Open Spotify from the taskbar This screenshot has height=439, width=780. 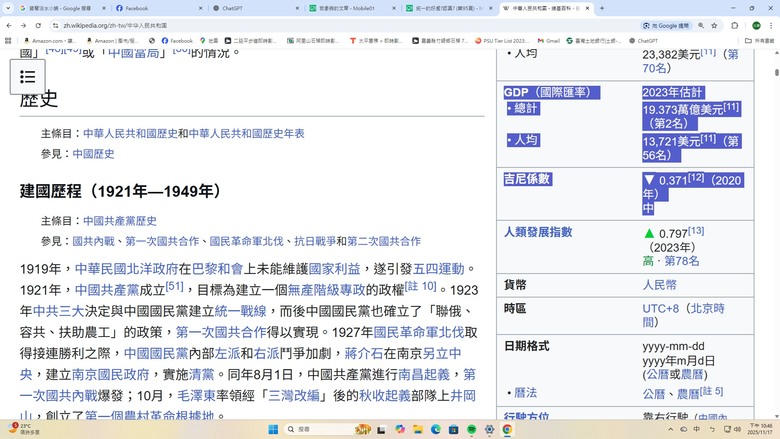point(472,429)
